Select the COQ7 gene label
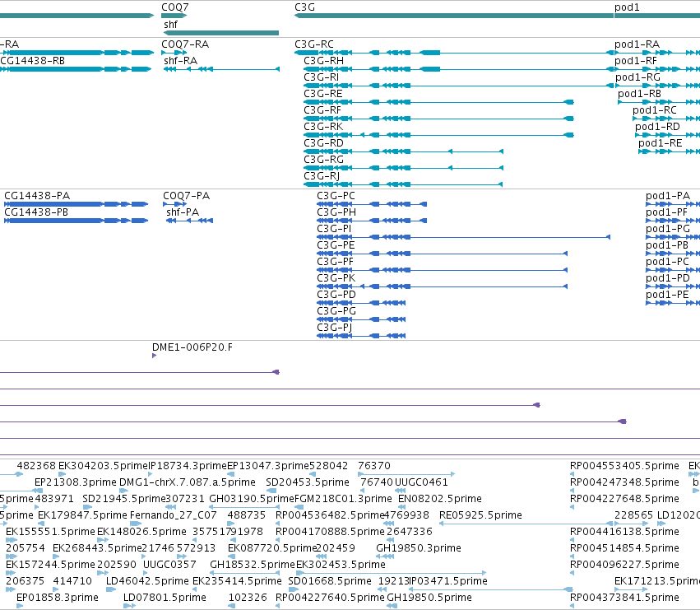Viewport: 700px width, 610px height. tap(175, 7)
